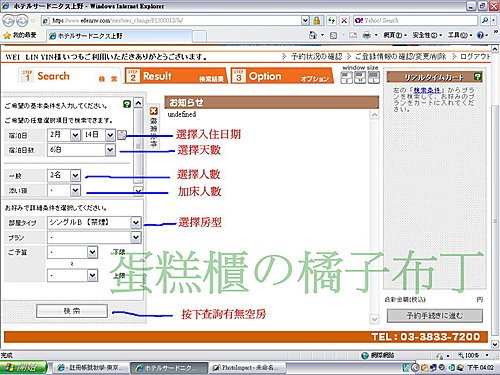This screenshot has width=500, height=375.
Task: Click the proceed to reservation button
Action: click(435, 315)
